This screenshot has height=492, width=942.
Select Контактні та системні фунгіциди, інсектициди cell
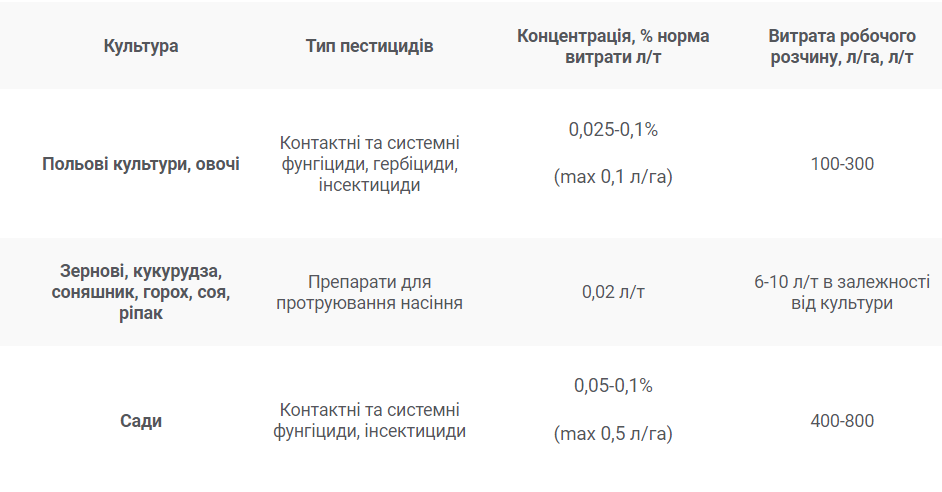[369, 421]
